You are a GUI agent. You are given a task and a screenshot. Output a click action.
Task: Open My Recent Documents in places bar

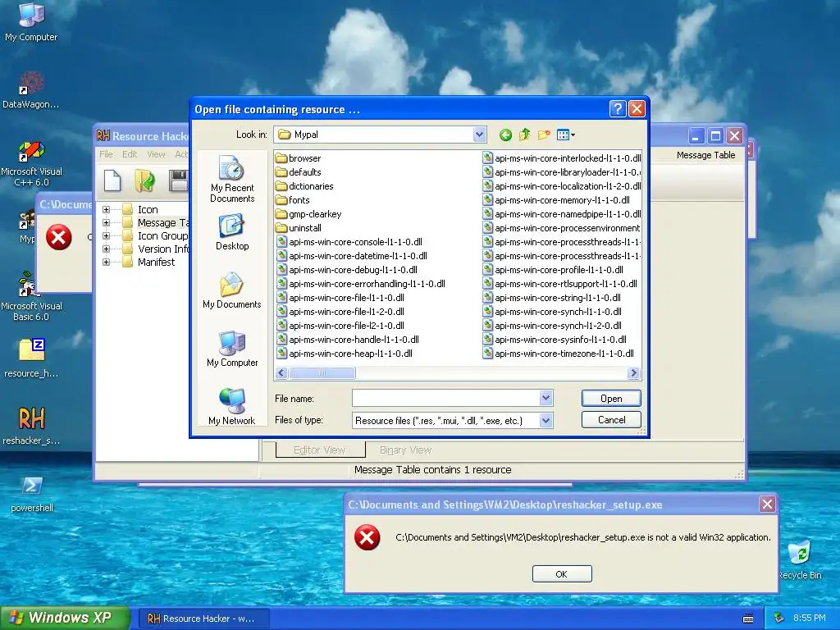click(232, 179)
